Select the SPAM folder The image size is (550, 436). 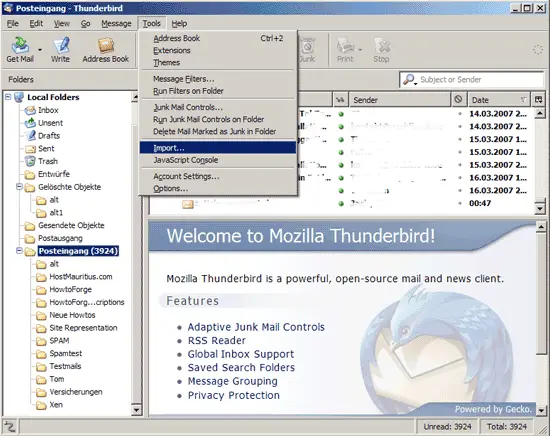click(59, 341)
